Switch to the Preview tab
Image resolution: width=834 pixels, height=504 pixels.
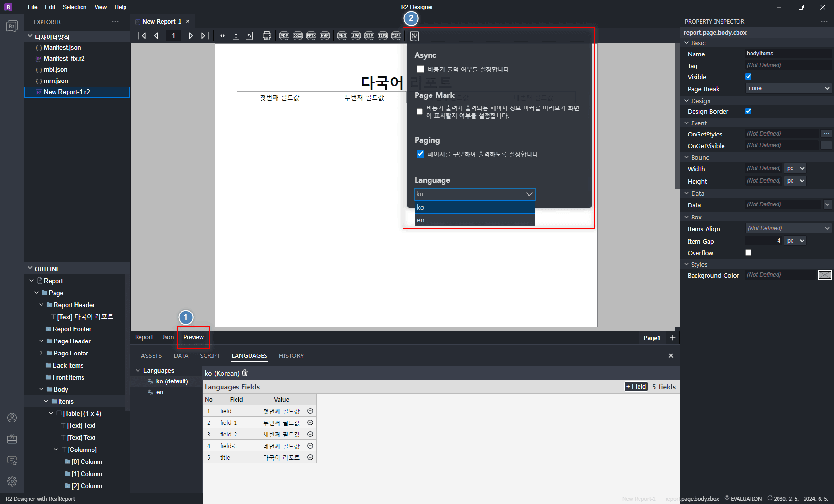click(x=194, y=337)
